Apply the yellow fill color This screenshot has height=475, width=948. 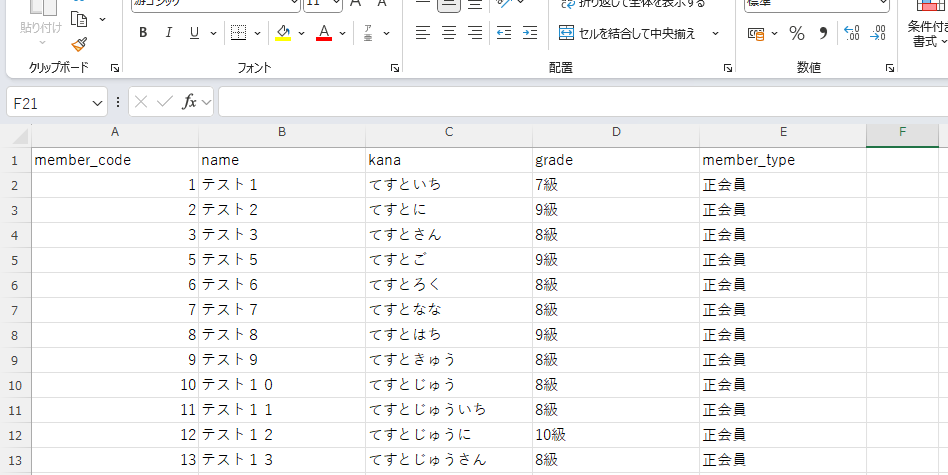pos(283,33)
